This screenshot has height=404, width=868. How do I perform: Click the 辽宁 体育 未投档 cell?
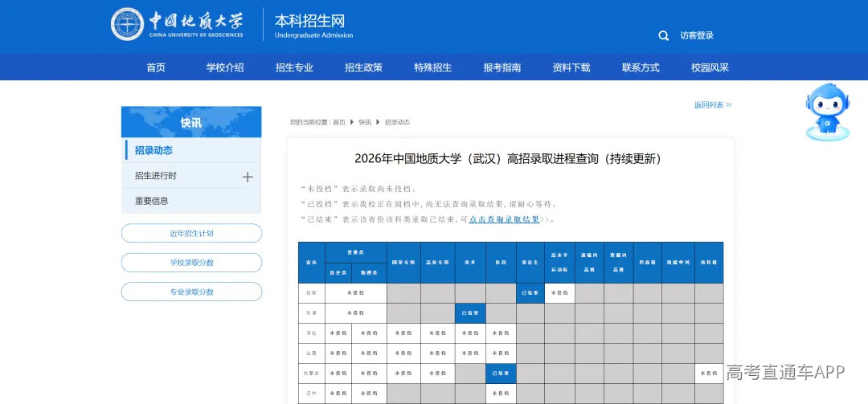[501, 394]
